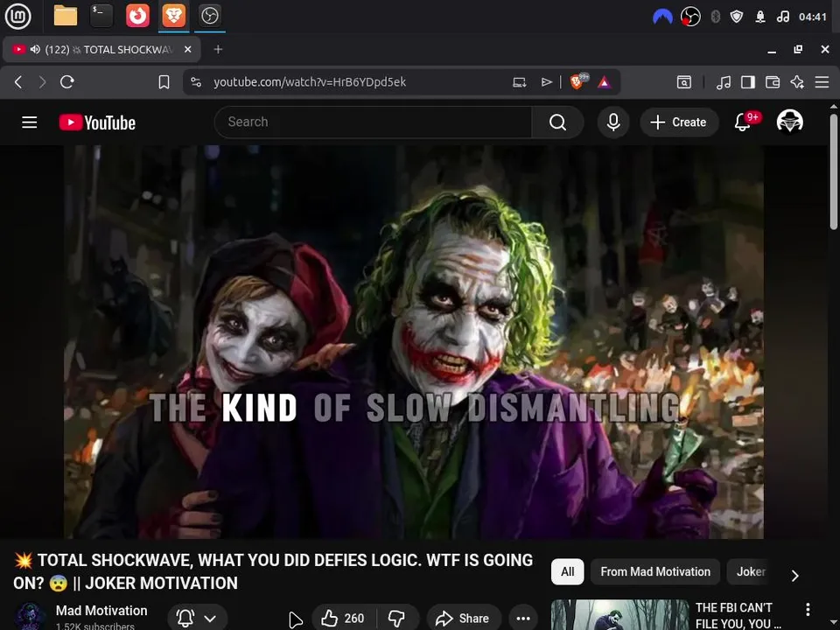
Task: Open the system notifications bell in tray
Action: click(x=759, y=17)
